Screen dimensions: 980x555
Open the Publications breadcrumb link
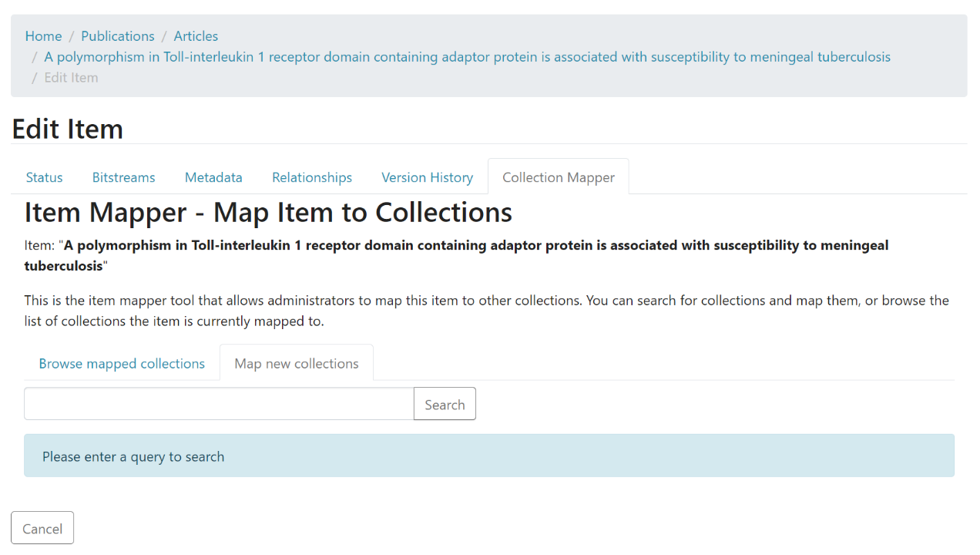point(118,36)
